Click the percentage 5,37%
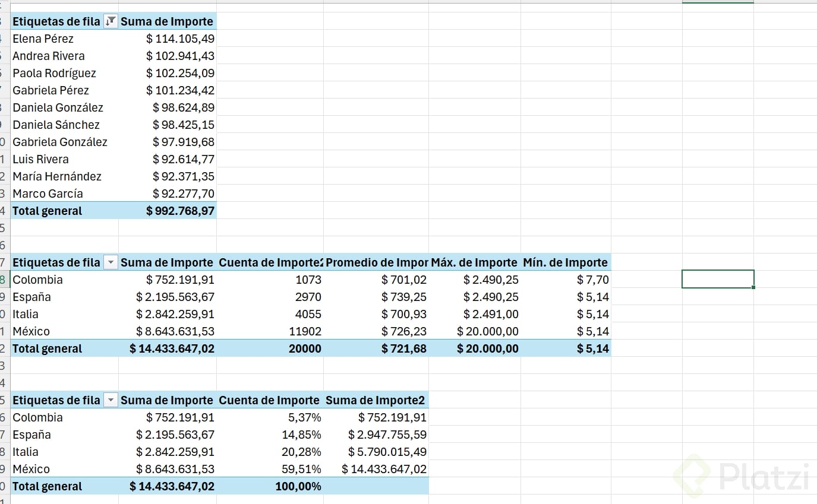817x504 pixels. pyautogui.click(x=305, y=417)
